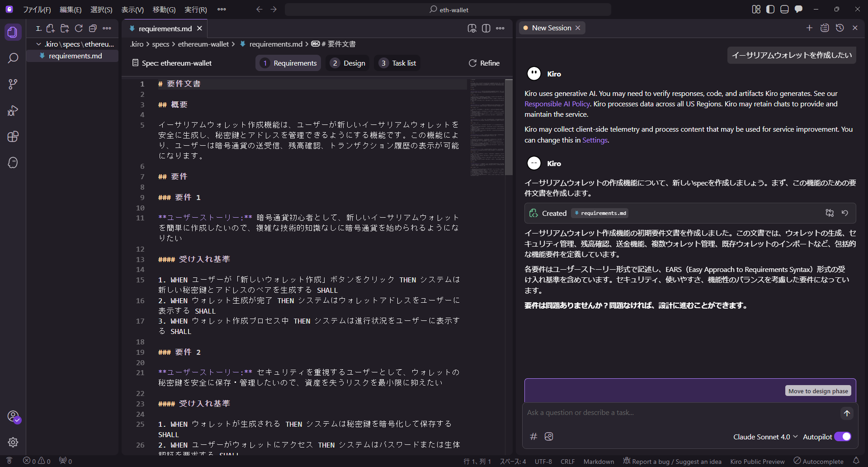Change the Markdown language mode
Viewport: 868px width, 467px height.
(x=599, y=461)
